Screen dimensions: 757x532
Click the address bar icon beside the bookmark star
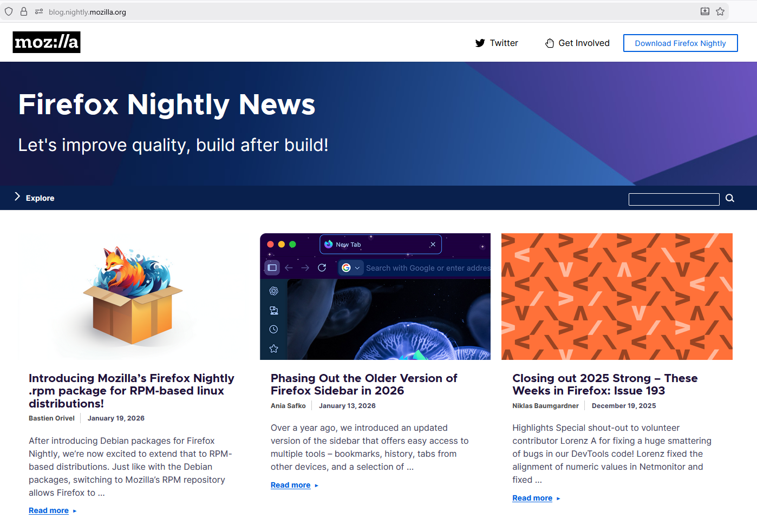[705, 11]
